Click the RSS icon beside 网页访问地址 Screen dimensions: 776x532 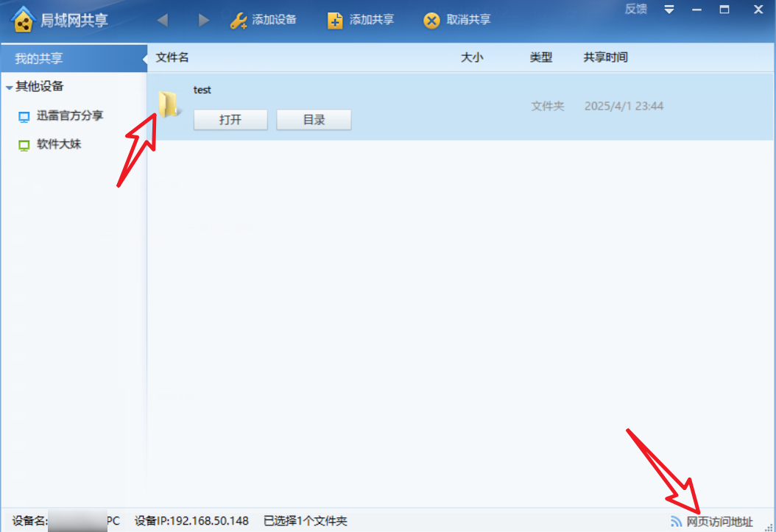tap(676, 521)
